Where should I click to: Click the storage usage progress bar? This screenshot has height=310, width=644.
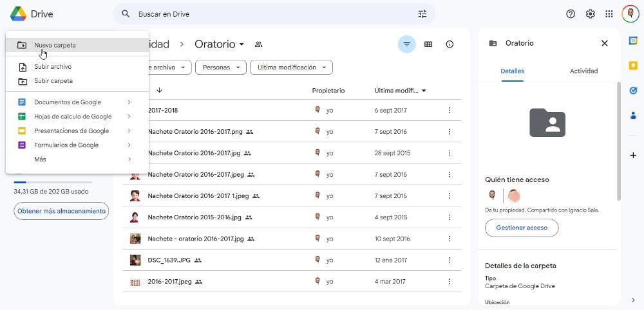click(x=53, y=182)
